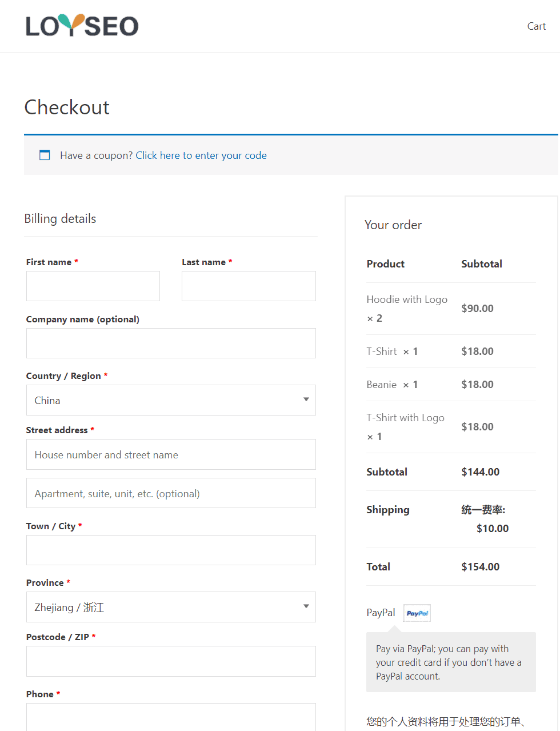The height and width of the screenshot is (731, 560).
Task: Click House number and street name field
Action: (x=171, y=454)
